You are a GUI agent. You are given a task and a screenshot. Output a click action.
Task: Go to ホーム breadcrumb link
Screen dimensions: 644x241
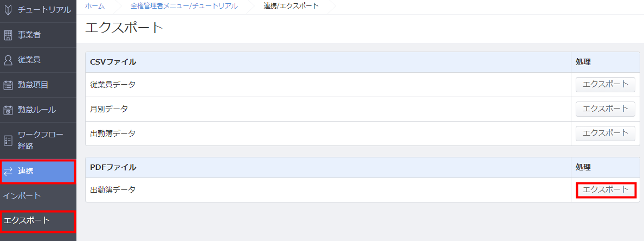pyautogui.click(x=95, y=6)
